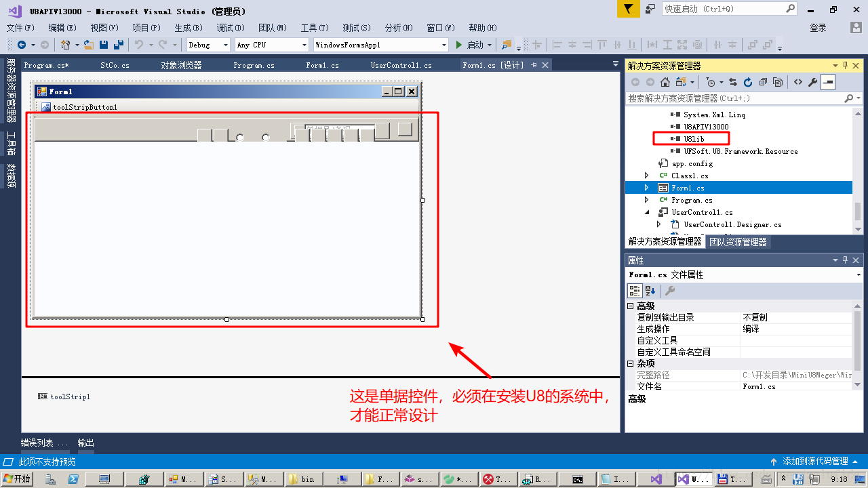Viewport: 868px width, 488px height.
Task: Open the 生成(B) menu
Action: point(189,28)
